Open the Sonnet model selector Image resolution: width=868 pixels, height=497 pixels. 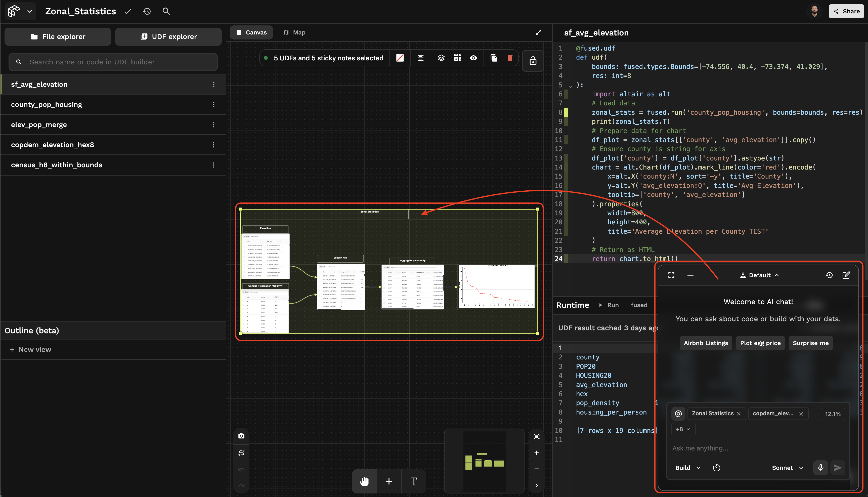pyautogui.click(x=787, y=468)
